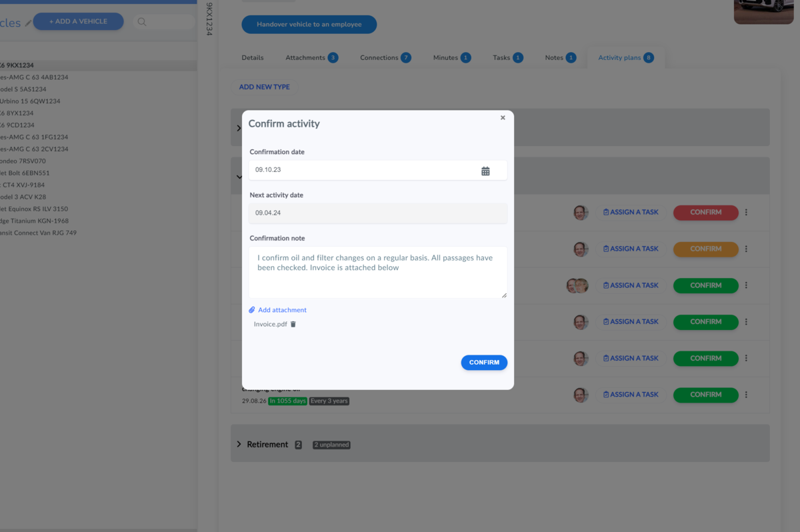Select the CT4 XVJ-9184 vehicle row
Viewport: 800px width, 532px height.
(98, 185)
